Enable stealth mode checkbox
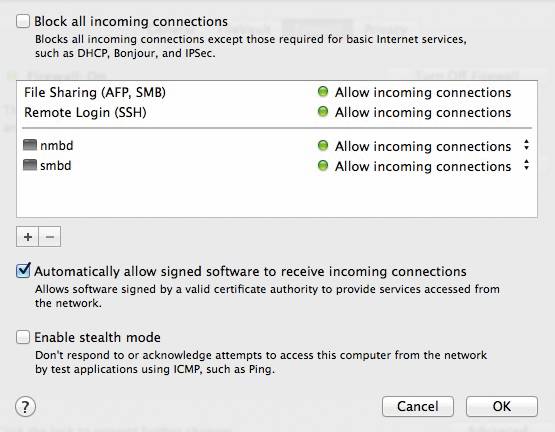This screenshot has height=432, width=555. 23,337
